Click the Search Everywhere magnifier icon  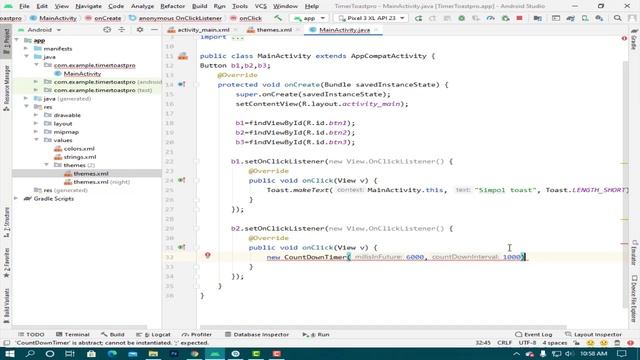pos(618,18)
